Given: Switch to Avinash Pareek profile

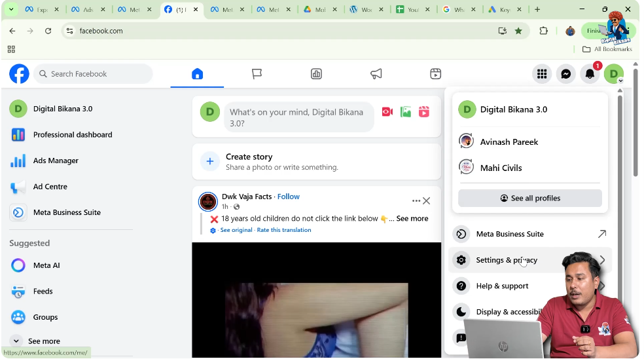Looking at the screenshot, I should point(530,142).
